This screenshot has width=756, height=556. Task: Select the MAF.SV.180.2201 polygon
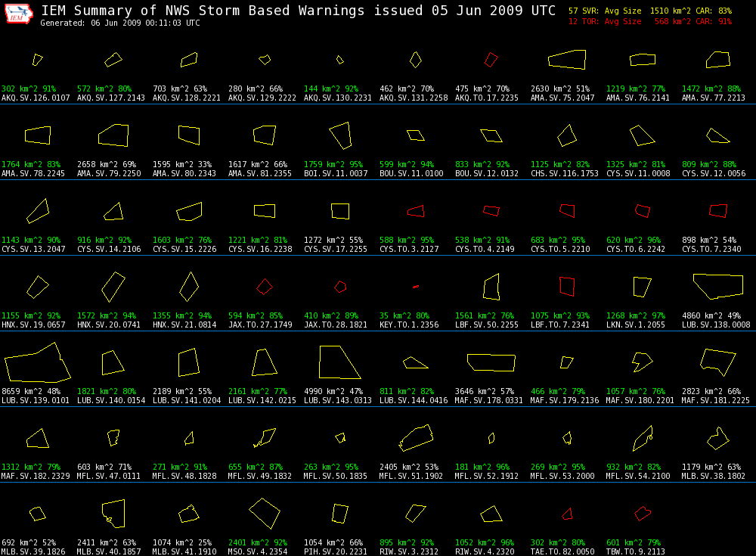(x=642, y=362)
